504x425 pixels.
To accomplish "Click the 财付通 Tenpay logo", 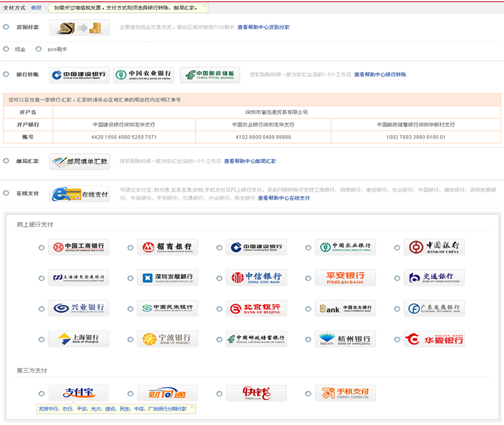I will [167, 393].
